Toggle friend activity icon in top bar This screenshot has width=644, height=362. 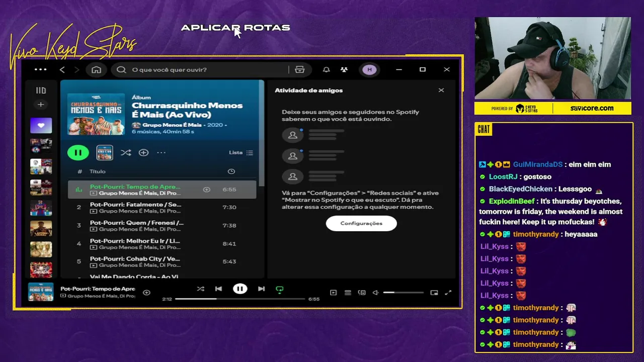click(344, 69)
